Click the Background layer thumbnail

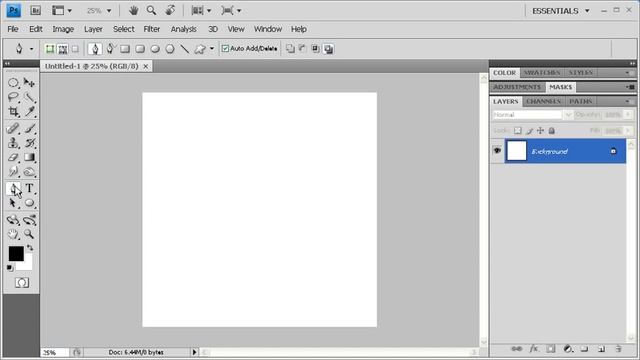516,151
